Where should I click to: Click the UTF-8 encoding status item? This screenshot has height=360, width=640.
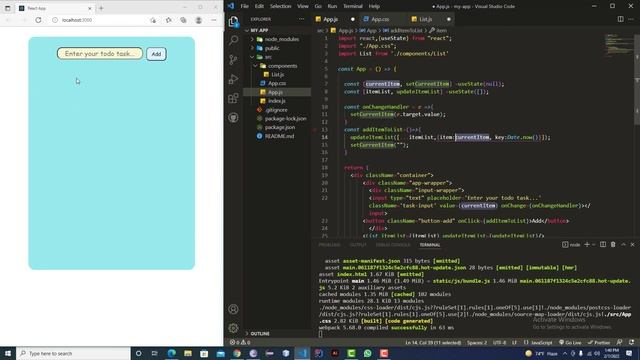pyautogui.click(x=499, y=342)
